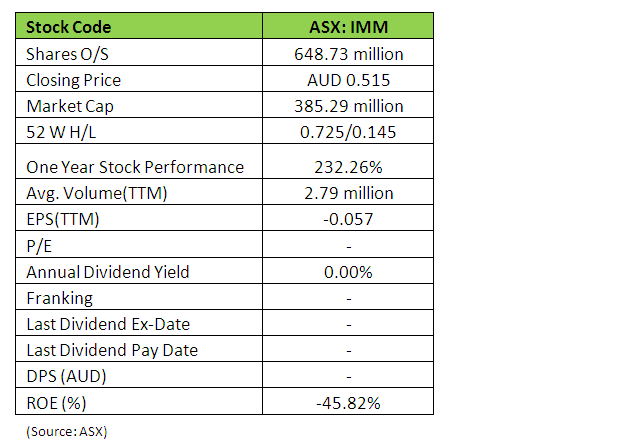This screenshot has height=445, width=640.
Task: Select the 2.79 million value
Action: [347, 193]
